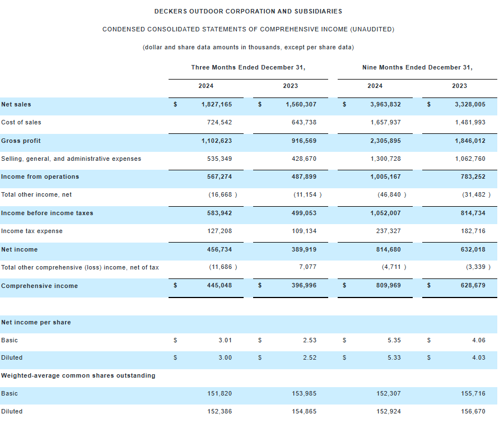Select comprehensive income value 445,048
The width and height of the screenshot is (504, 423).
pyautogui.click(x=220, y=285)
